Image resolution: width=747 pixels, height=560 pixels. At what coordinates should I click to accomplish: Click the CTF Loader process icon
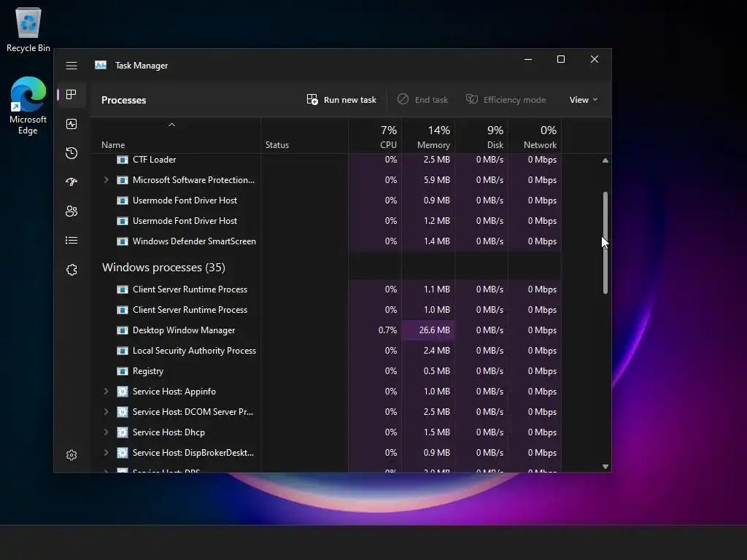tap(123, 160)
